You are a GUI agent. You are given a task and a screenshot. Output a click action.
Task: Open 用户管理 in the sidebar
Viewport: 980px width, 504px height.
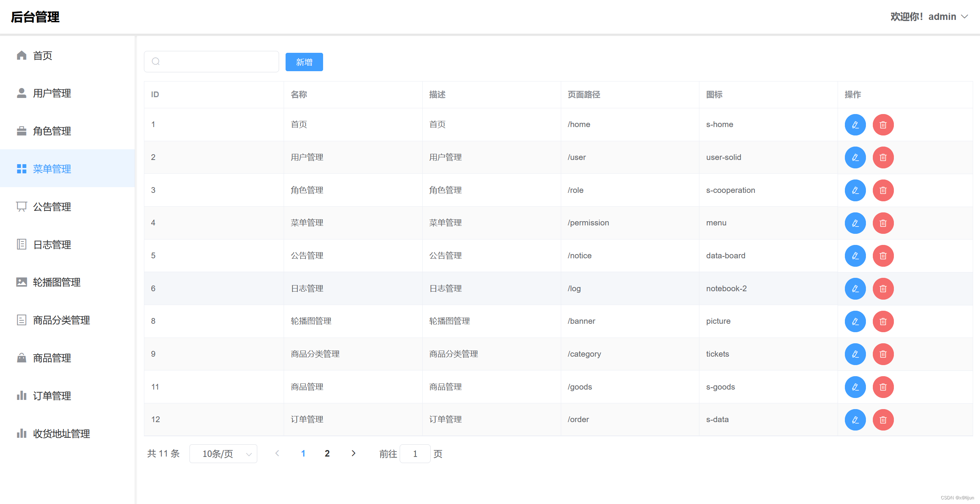(x=67, y=93)
